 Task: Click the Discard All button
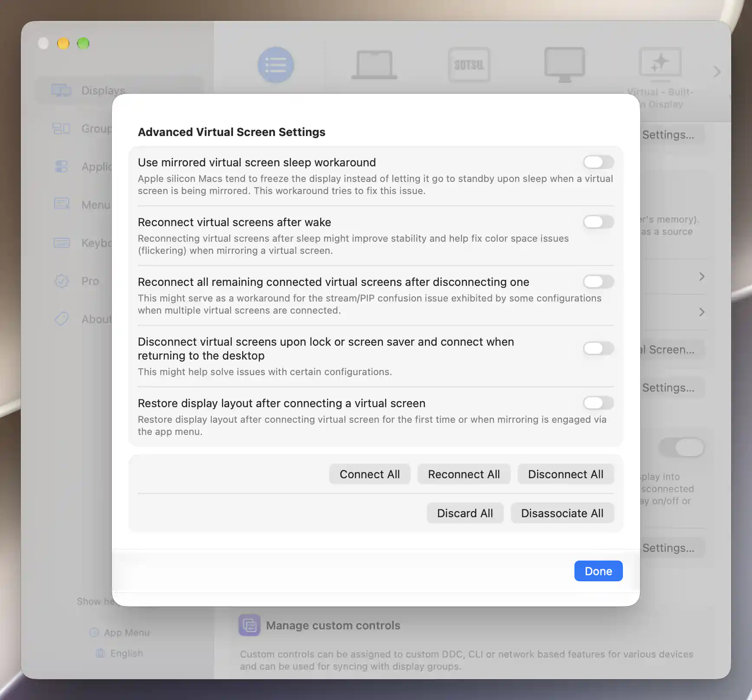click(x=465, y=513)
